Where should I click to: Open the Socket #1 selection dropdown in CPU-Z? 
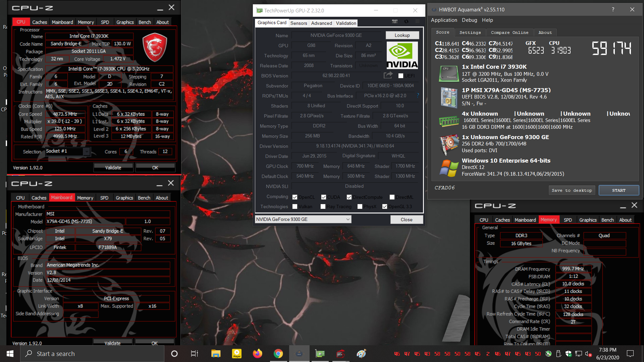pos(67,151)
